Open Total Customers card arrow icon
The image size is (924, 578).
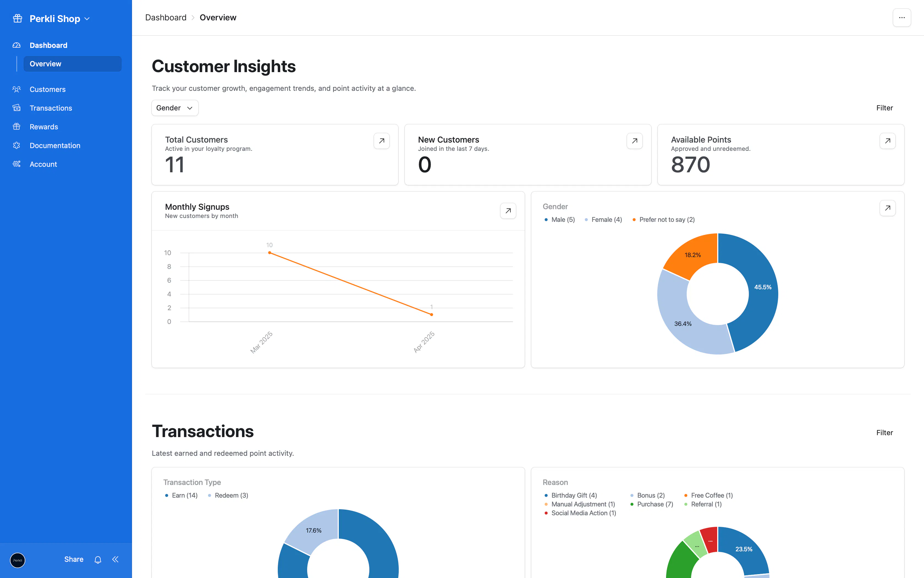click(381, 141)
